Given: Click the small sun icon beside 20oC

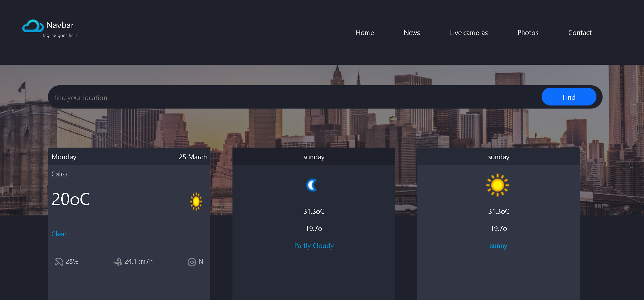Looking at the screenshot, I should click(196, 201).
